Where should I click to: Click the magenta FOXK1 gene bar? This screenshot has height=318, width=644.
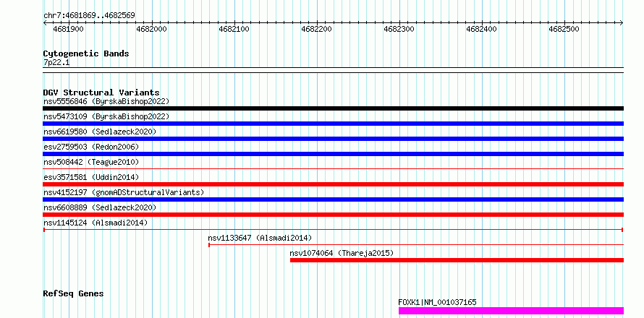511,311
